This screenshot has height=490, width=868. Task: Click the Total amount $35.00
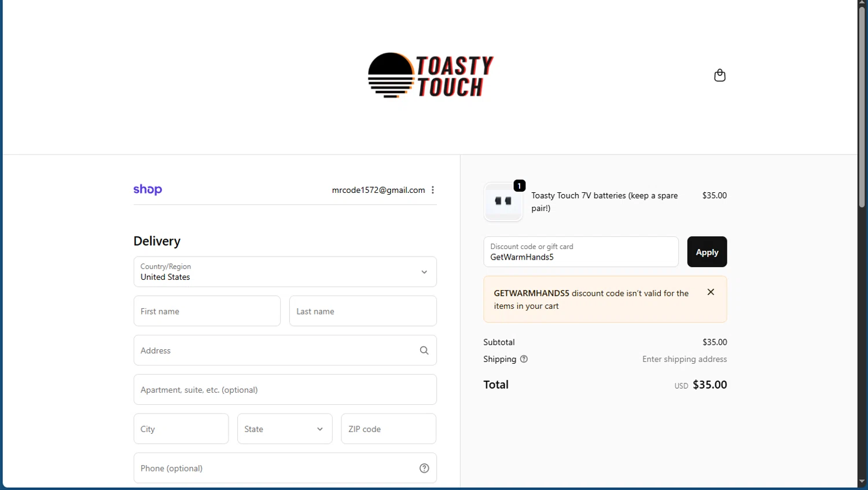(x=709, y=385)
